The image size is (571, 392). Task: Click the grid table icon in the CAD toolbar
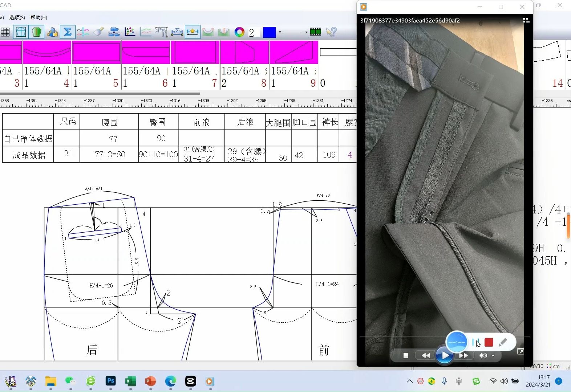(5, 32)
